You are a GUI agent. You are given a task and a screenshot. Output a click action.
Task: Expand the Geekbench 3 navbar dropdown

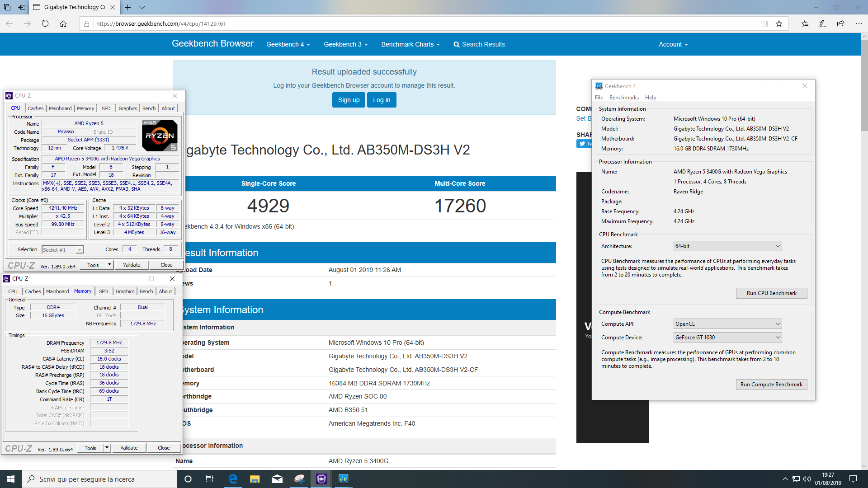click(x=346, y=44)
